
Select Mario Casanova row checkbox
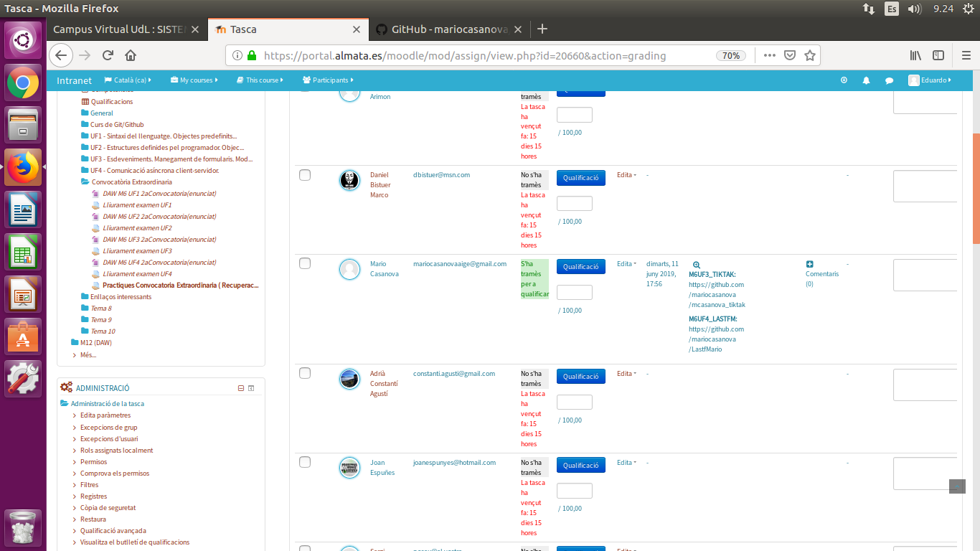click(x=305, y=263)
